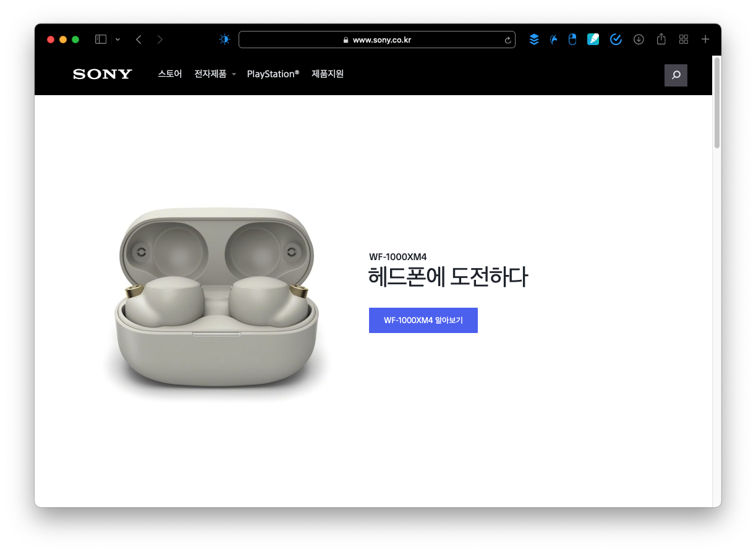Viewport: 756px width, 553px height.
Task: Open the site search magnifier button
Action: click(676, 75)
